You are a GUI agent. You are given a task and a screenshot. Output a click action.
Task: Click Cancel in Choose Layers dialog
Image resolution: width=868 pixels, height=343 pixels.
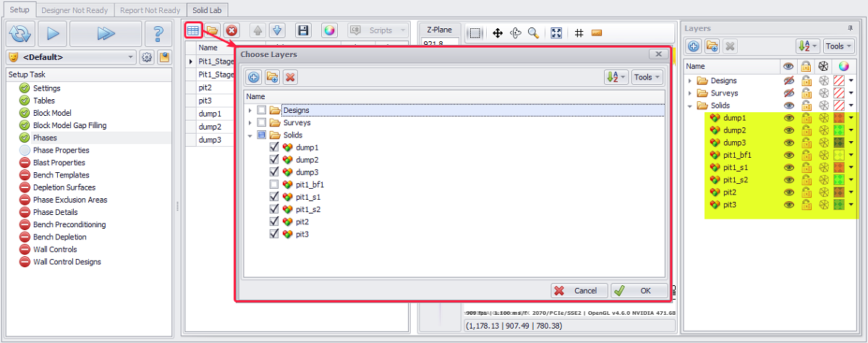pos(579,290)
